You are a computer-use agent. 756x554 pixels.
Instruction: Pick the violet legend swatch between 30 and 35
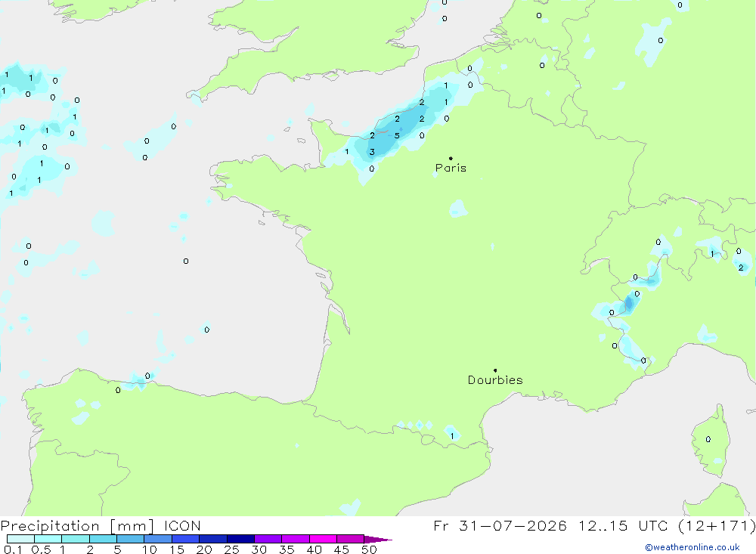point(268,539)
